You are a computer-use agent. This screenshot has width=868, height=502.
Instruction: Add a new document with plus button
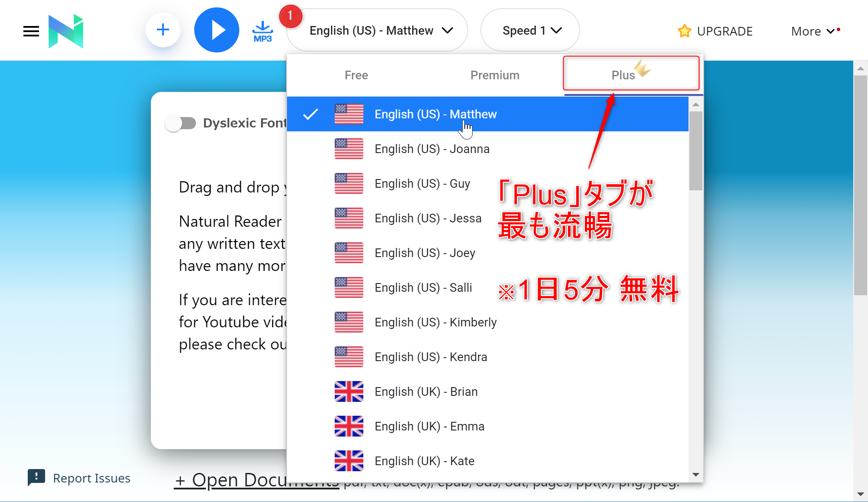tap(163, 30)
